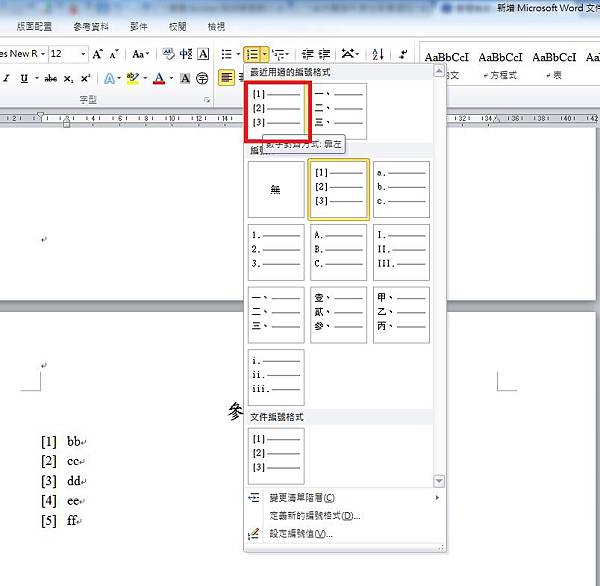Toggle the Numbering dropdown arrow
Screen dimensions: 600x586
(x=265, y=54)
